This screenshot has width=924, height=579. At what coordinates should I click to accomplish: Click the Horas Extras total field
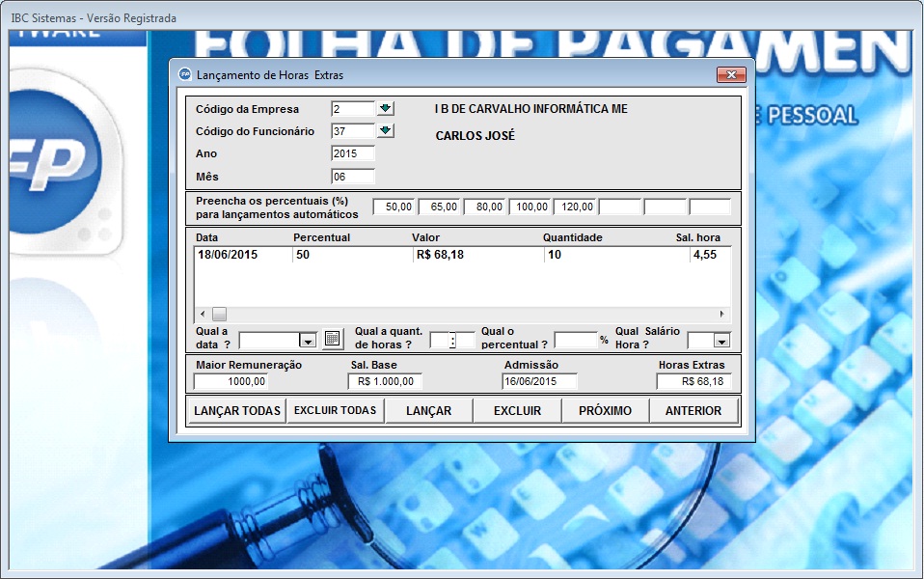point(694,381)
